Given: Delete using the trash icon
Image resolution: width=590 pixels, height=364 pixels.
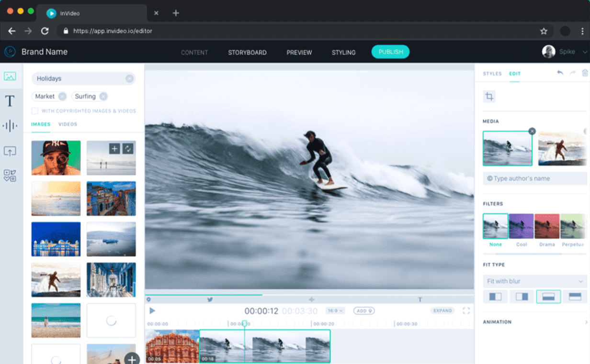Looking at the screenshot, I should coord(585,73).
